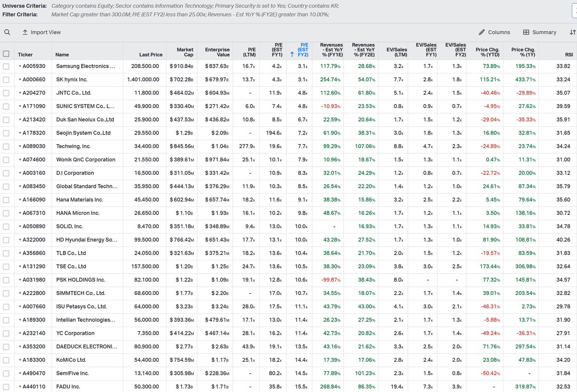577x392 pixels.
Task: Click the sort arrows icon at far right
Action: tap(572, 32)
